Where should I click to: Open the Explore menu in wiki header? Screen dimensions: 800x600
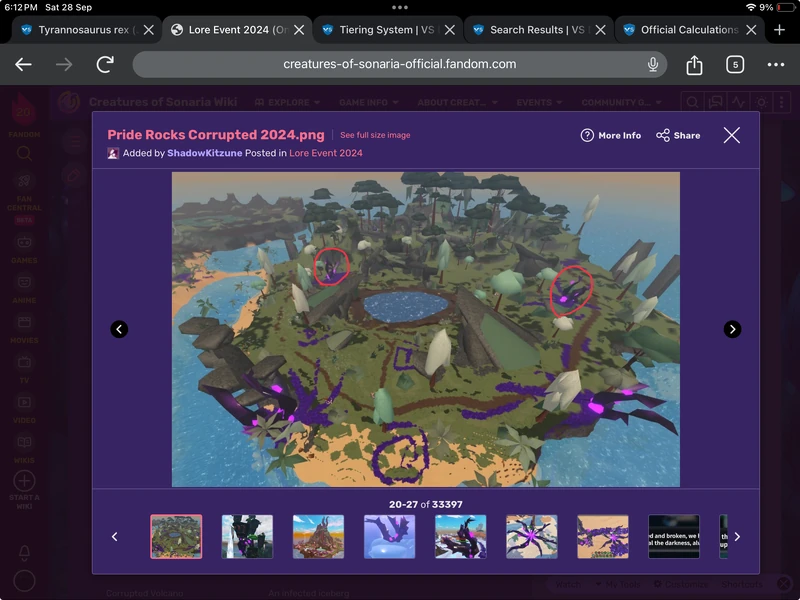click(287, 102)
